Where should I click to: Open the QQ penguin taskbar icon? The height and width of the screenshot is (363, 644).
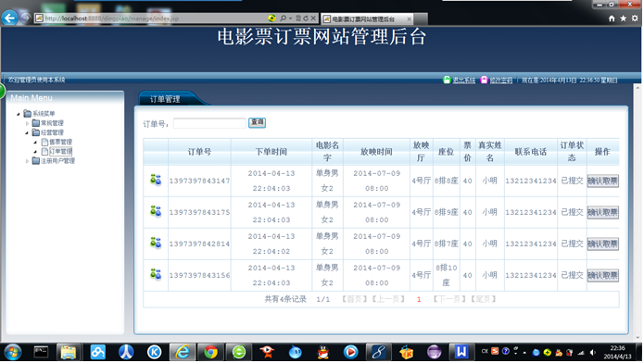pos(323,352)
